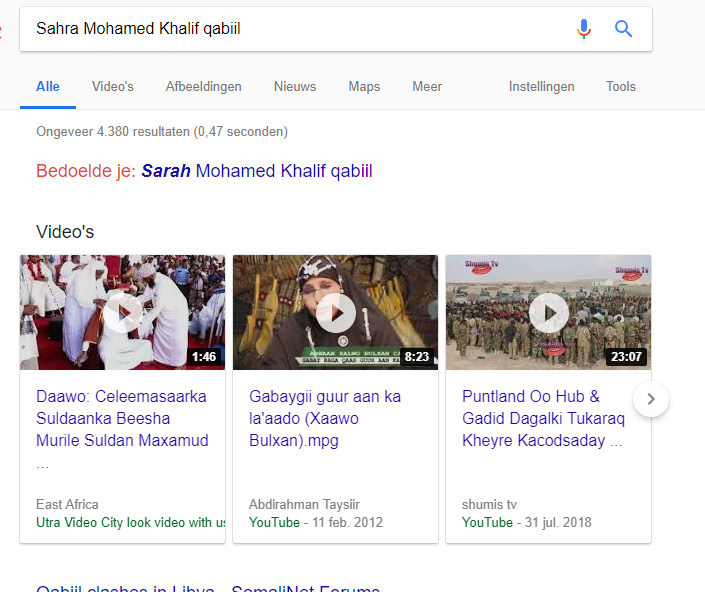The width and height of the screenshot is (705, 592).
Task: Switch to the Video's tab
Action: tap(113, 86)
